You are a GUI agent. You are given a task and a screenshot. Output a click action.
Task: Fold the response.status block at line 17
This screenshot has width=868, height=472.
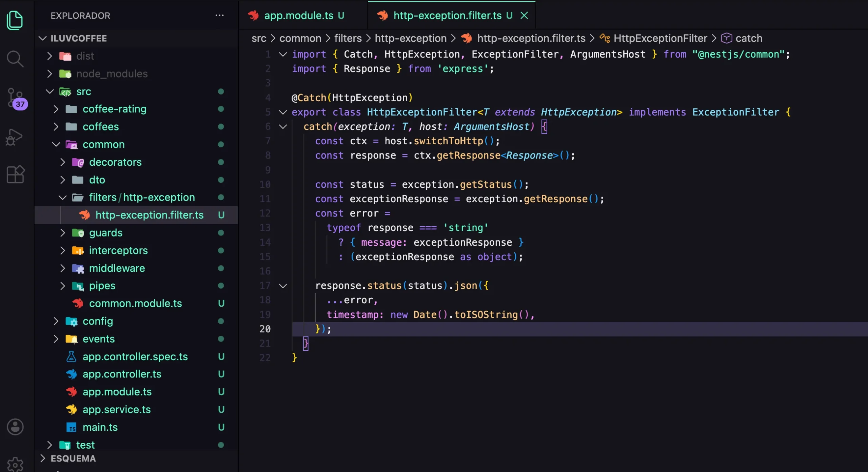283,286
